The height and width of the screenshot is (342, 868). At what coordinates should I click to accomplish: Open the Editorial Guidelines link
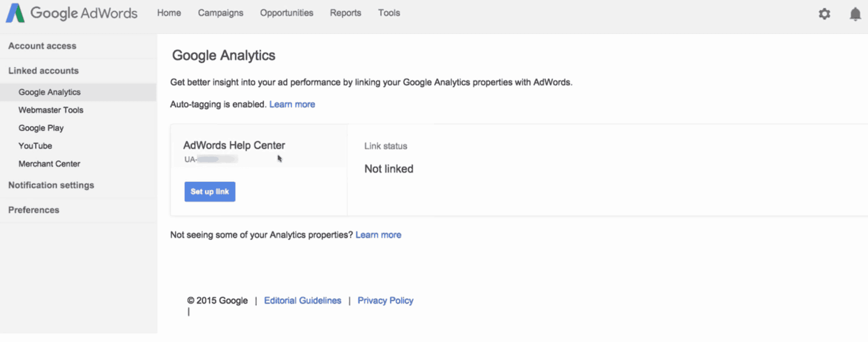coord(302,301)
